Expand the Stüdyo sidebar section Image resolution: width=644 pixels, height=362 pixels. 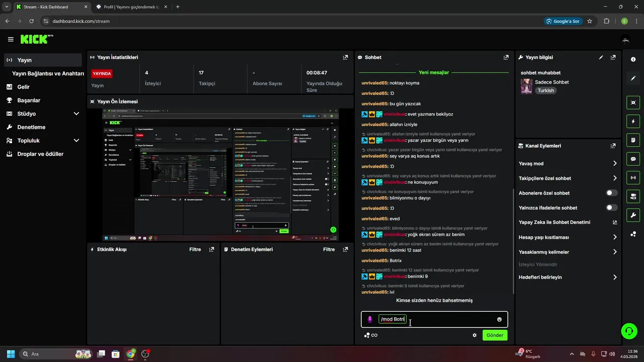click(x=76, y=114)
